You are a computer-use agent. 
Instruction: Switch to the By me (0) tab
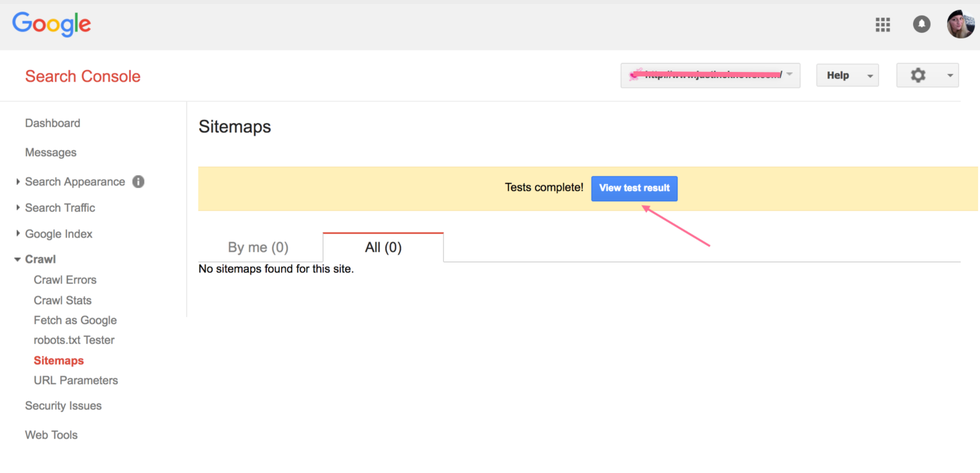[258, 247]
